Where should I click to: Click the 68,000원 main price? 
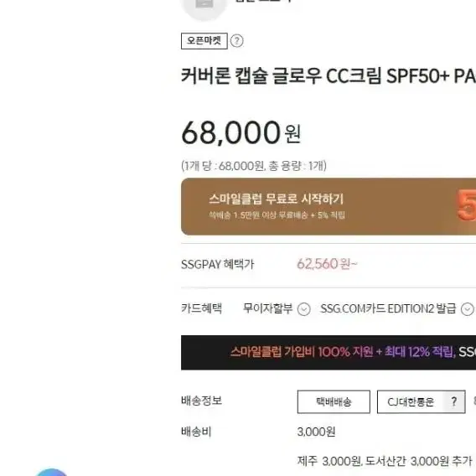[x=241, y=132]
